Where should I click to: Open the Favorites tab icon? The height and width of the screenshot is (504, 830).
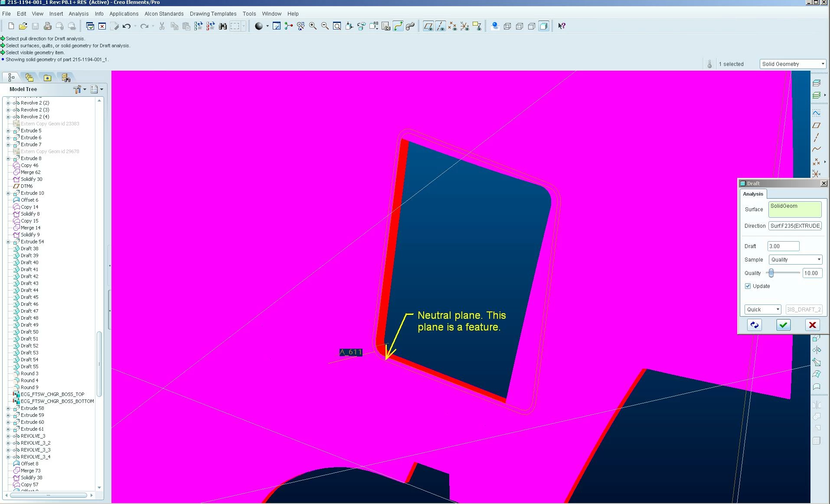point(47,78)
